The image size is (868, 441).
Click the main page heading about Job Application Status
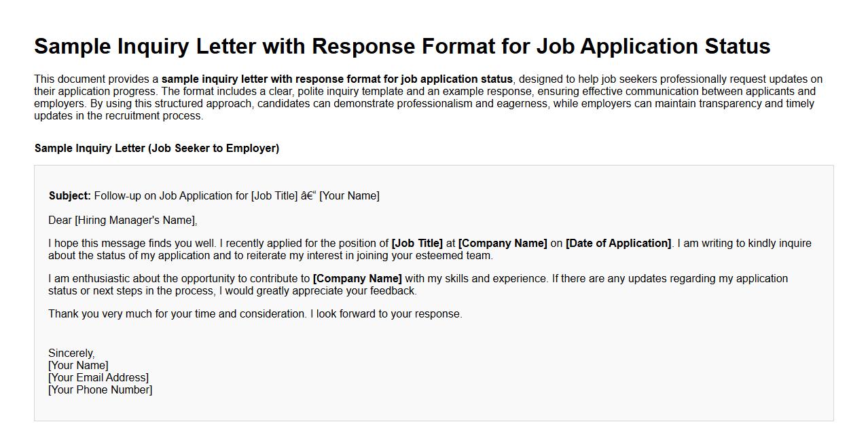[402, 46]
